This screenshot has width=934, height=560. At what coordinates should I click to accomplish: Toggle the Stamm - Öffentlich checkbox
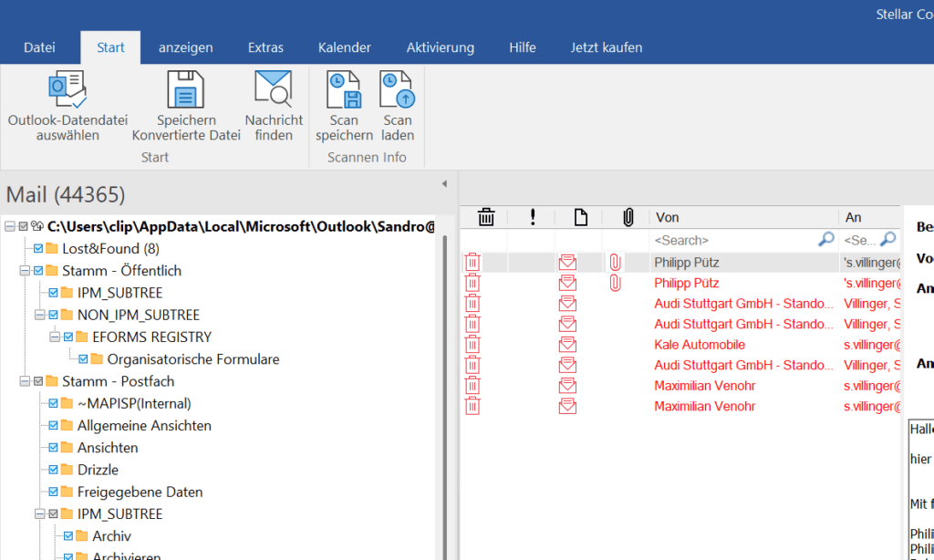coord(38,271)
